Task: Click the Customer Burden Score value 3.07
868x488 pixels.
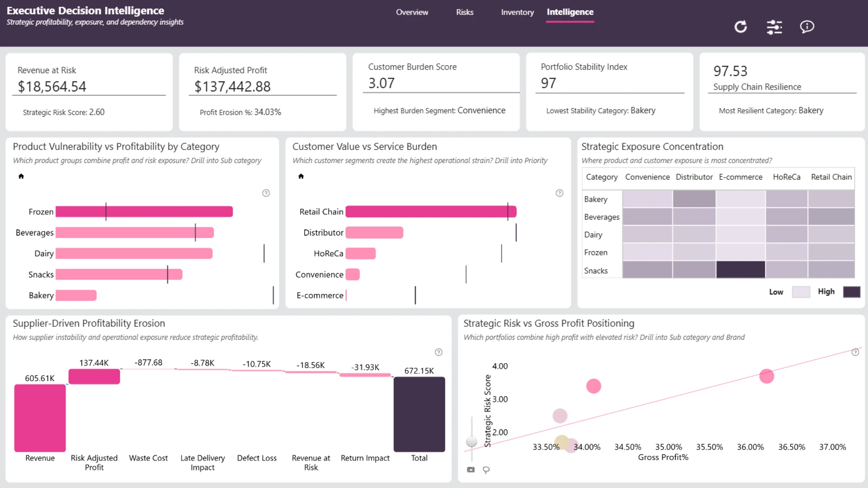Action: (382, 83)
